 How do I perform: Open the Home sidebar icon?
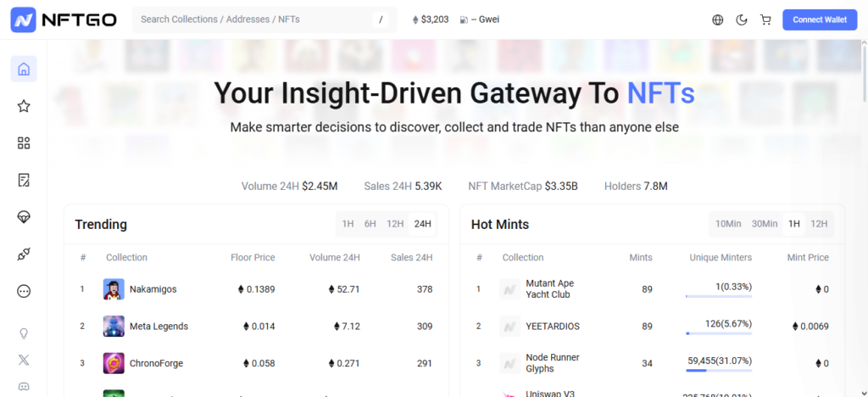pyautogui.click(x=24, y=70)
